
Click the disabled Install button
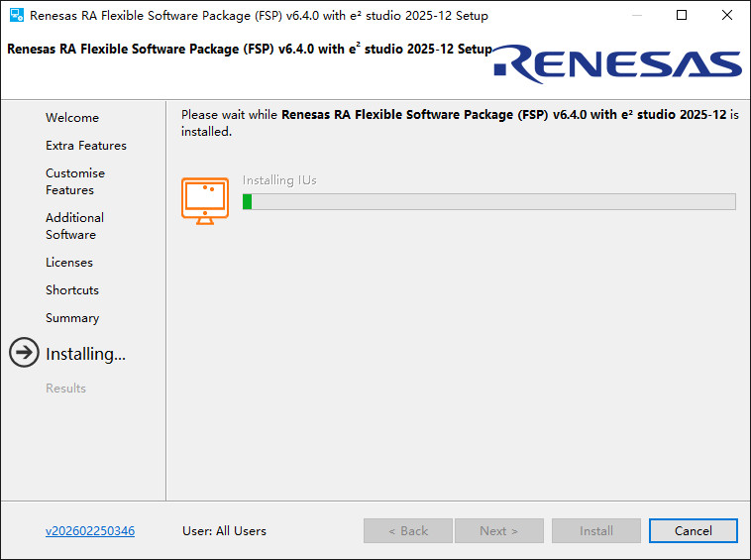click(x=596, y=531)
